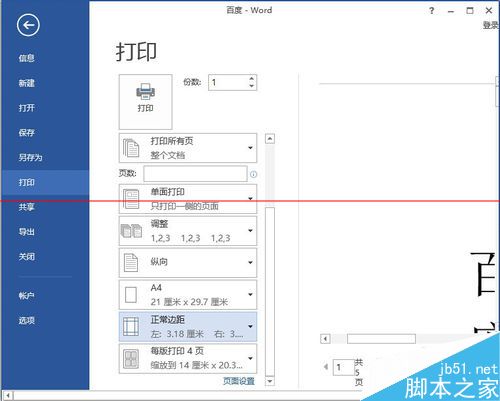Click the current page number field
This screenshot has width=500, height=401.
point(343,367)
